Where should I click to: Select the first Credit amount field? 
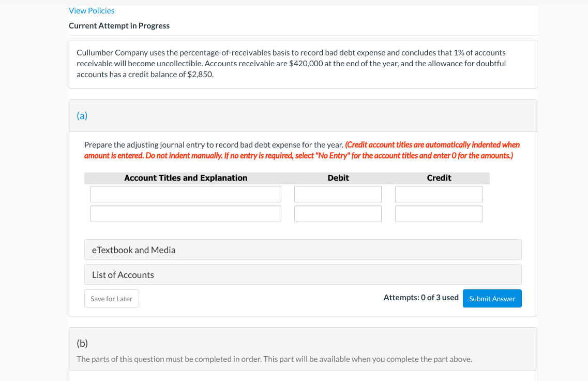click(x=438, y=194)
